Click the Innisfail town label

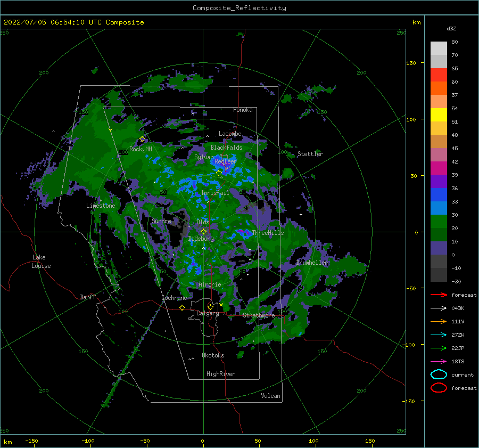215,193
